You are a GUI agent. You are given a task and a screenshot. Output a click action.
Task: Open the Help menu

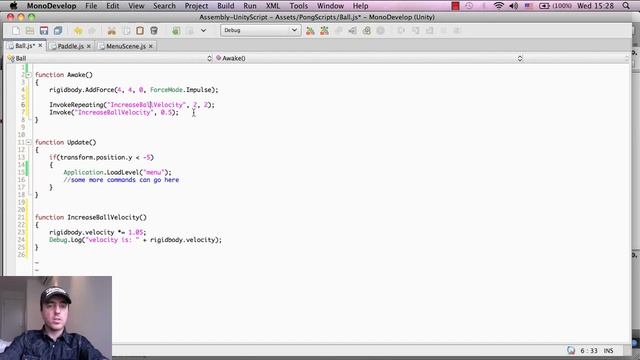click(360, 6)
